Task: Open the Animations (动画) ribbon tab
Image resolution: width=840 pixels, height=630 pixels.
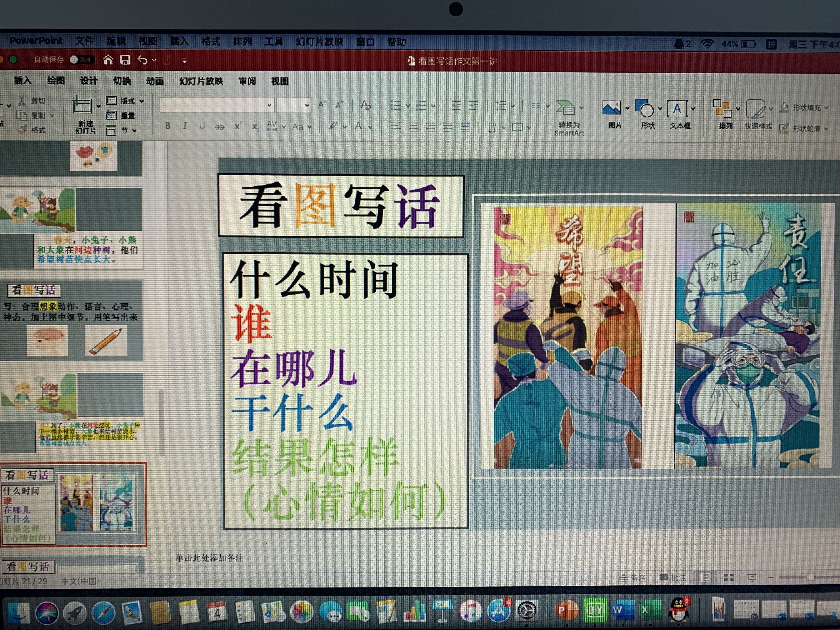Action: click(x=155, y=81)
